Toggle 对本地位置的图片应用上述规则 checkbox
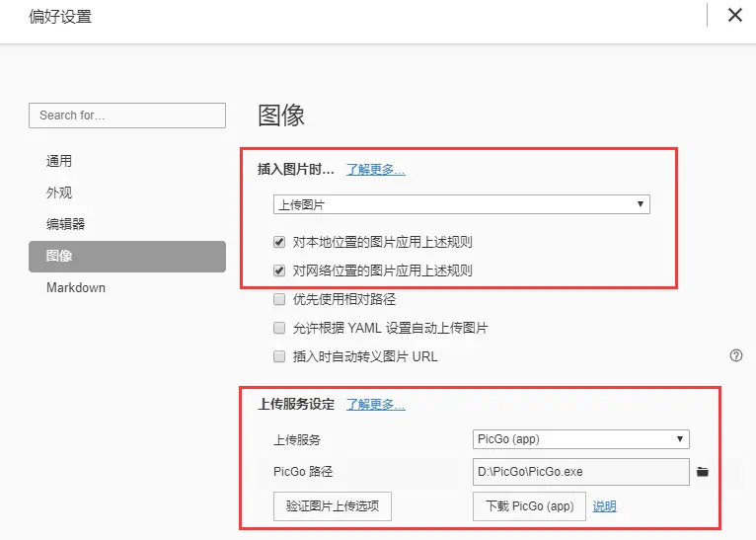 279,242
